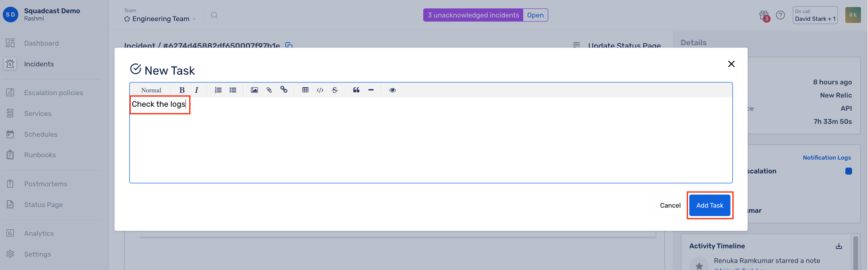Insert an image into the task

coord(254,90)
